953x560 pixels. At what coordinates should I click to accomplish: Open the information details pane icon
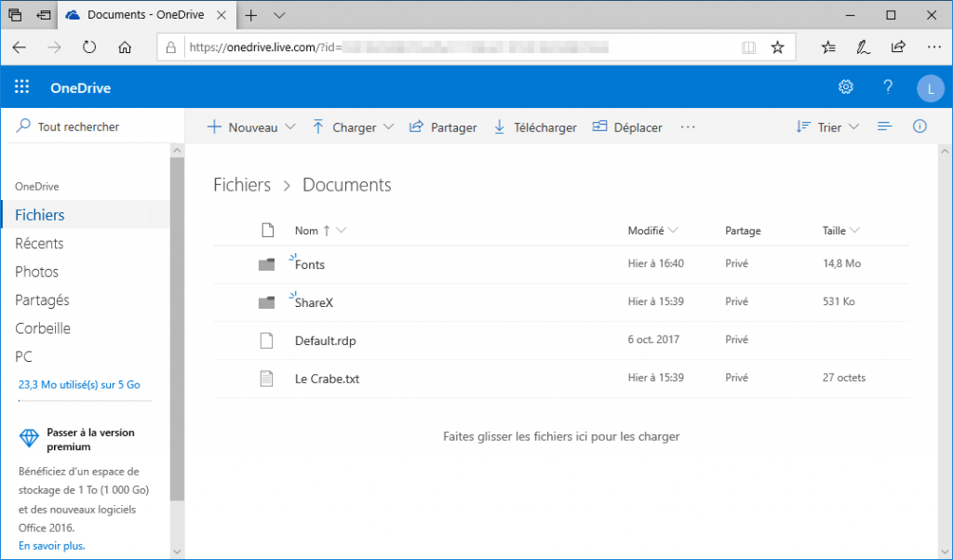click(x=919, y=127)
